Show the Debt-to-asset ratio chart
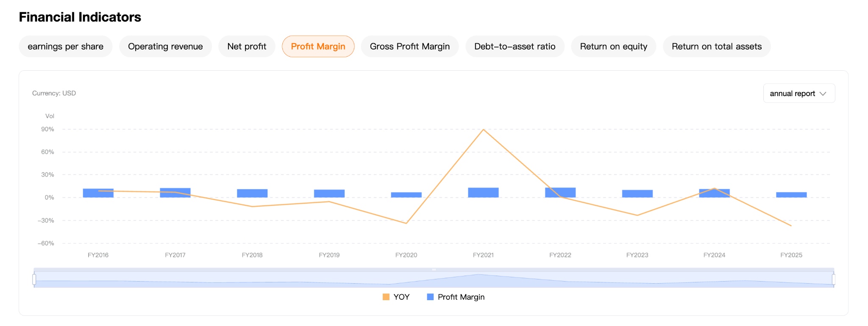The width and height of the screenshot is (868, 326). [x=515, y=47]
